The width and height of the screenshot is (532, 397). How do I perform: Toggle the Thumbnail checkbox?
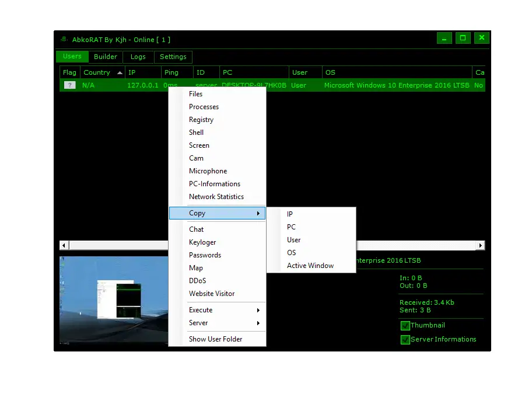(405, 326)
